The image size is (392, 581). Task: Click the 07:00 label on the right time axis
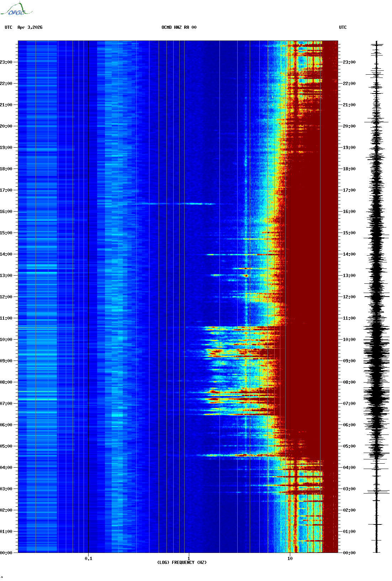tap(349, 404)
